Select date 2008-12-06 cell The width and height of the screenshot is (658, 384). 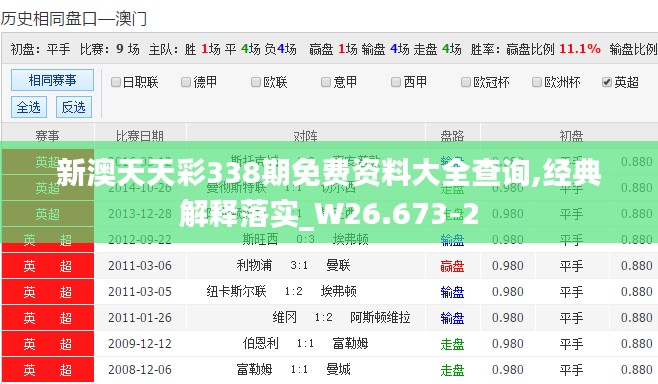(x=140, y=370)
